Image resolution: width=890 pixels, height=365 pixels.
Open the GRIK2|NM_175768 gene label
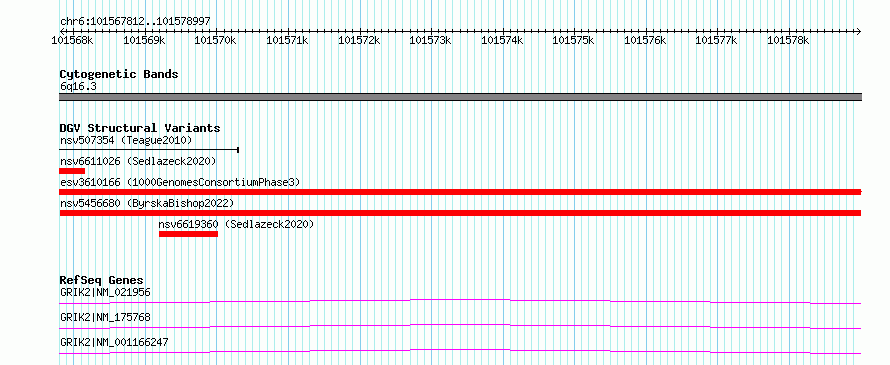point(105,317)
